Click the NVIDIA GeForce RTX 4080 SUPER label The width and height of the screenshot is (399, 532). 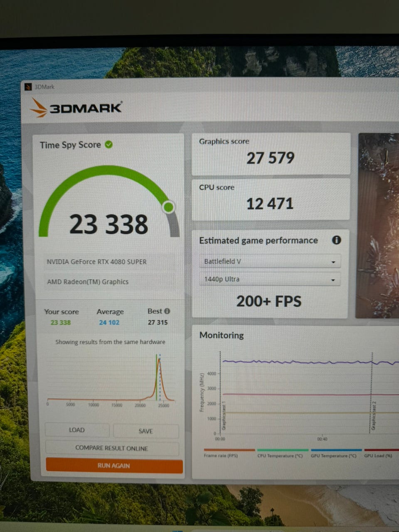[97, 262]
